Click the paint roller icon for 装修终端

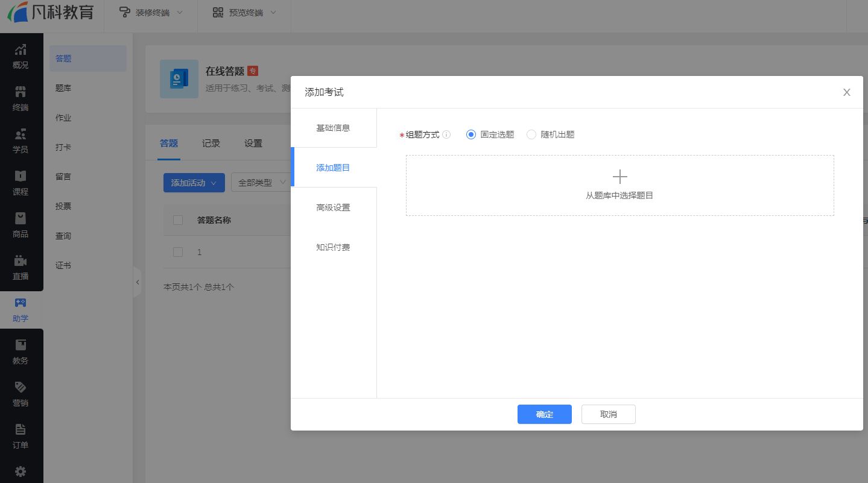(125, 12)
